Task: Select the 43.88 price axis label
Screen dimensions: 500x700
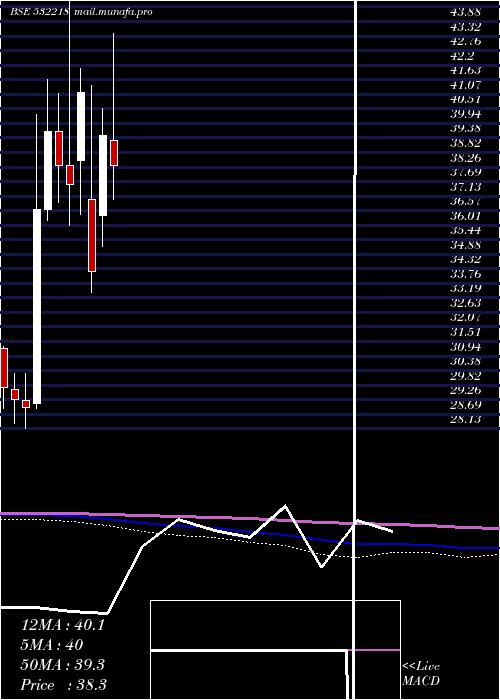Action: coord(466,12)
